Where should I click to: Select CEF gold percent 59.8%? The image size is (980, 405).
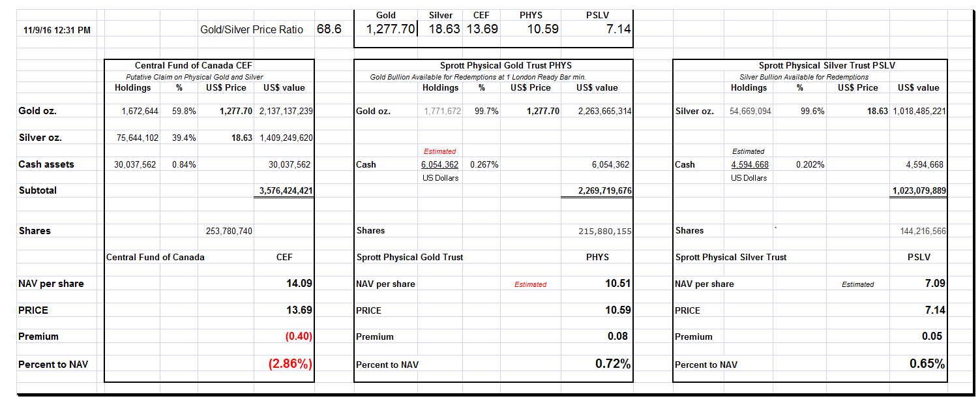pos(184,112)
